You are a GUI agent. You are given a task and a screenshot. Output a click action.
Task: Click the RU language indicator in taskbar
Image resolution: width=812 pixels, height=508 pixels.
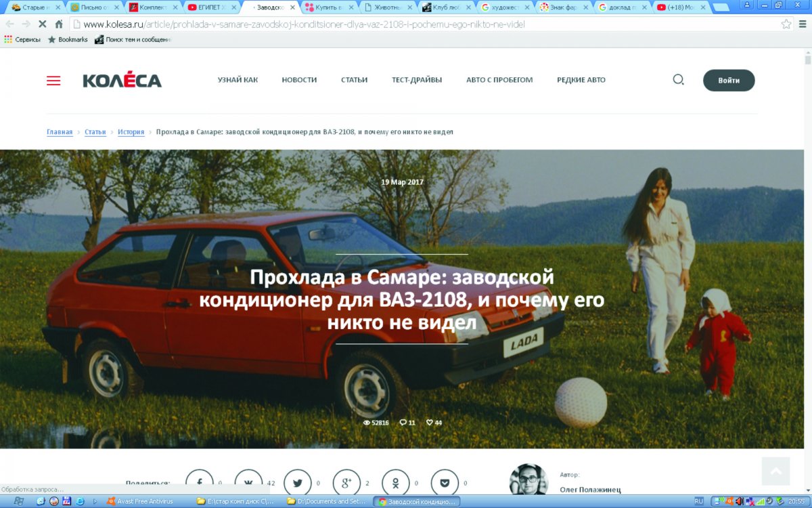[698, 501]
